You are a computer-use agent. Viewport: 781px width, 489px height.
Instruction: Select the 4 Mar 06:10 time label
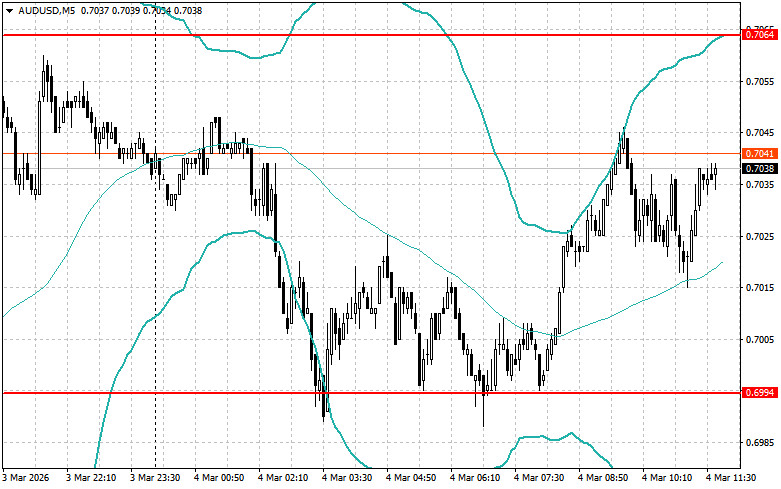[x=475, y=478]
